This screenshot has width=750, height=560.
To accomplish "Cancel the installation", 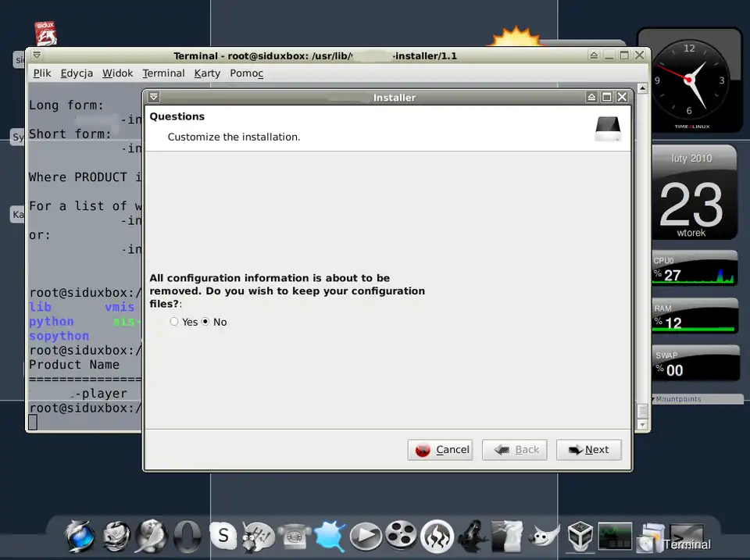I will (x=441, y=450).
